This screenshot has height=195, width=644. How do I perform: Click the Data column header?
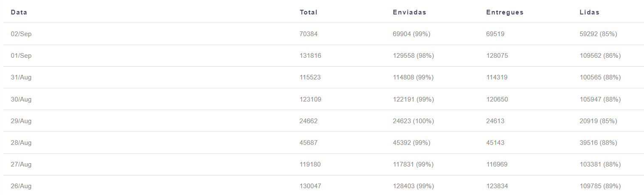click(x=19, y=12)
